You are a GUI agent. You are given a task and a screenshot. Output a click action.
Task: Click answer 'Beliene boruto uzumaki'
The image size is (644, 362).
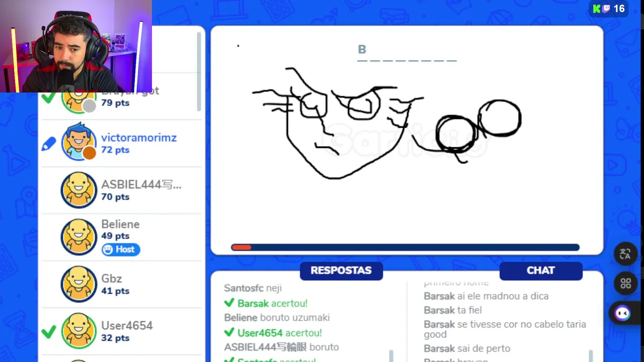(x=277, y=318)
